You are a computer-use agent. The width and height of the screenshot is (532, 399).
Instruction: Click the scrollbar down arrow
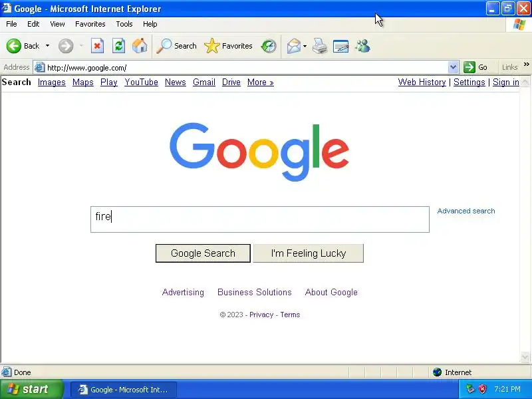pyautogui.click(x=525, y=357)
